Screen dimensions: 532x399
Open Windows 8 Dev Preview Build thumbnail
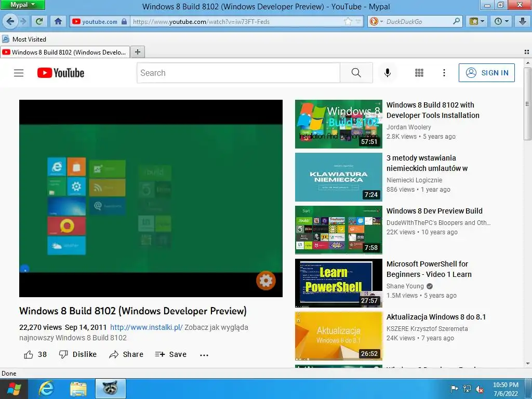339,230
